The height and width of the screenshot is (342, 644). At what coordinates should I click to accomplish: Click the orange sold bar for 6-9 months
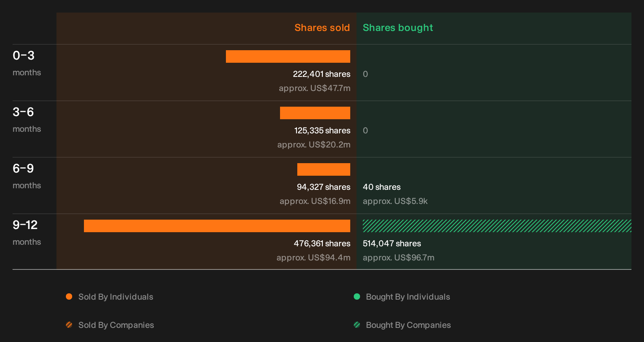pyautogui.click(x=324, y=169)
